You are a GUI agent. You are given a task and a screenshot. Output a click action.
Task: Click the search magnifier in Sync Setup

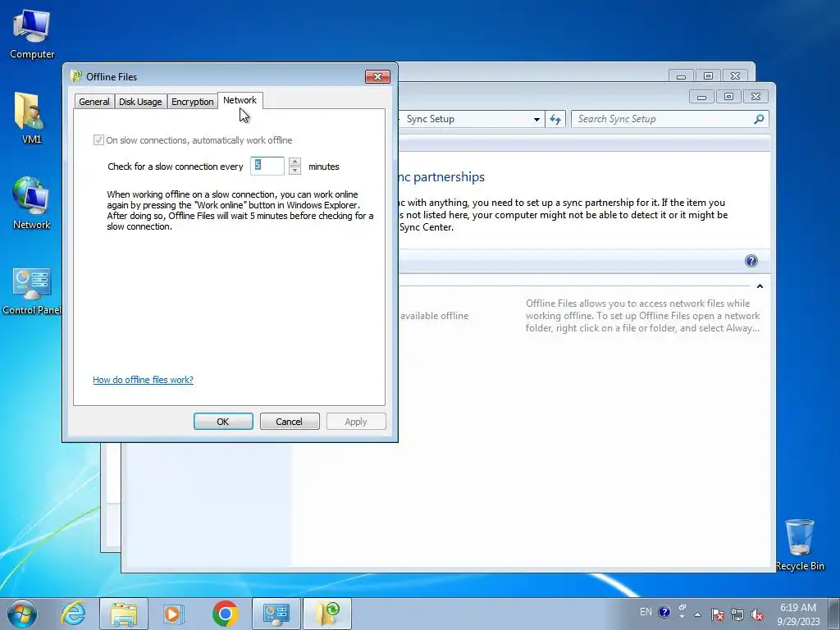[x=759, y=119]
